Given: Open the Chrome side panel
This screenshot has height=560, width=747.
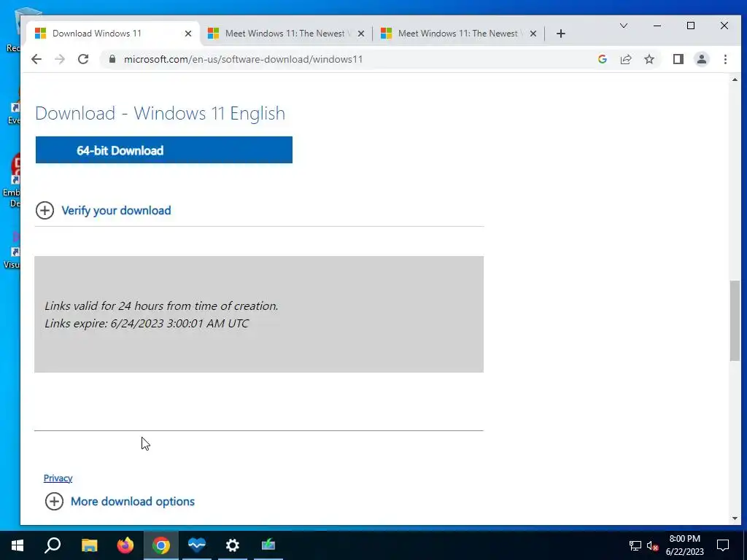Looking at the screenshot, I should [678, 59].
